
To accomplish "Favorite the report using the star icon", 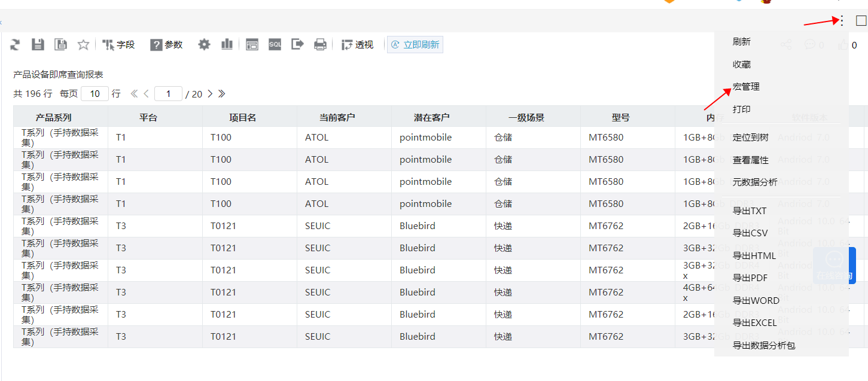I will (83, 44).
